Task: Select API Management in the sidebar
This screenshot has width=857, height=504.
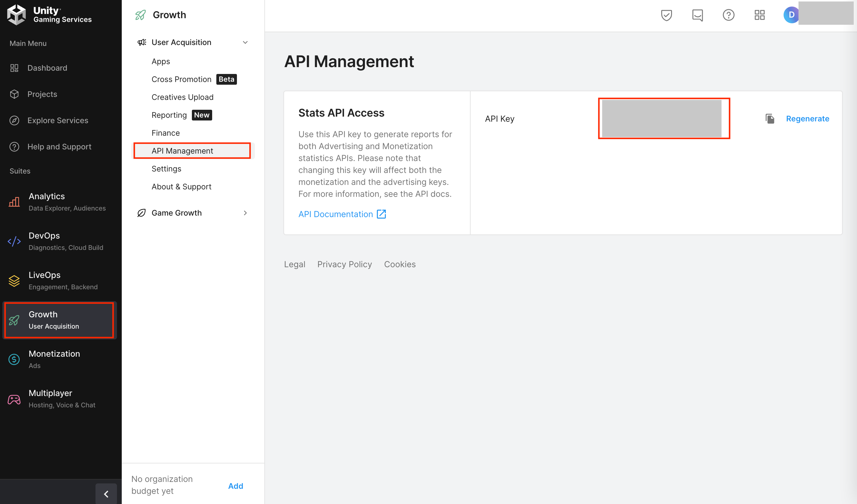Action: [193, 151]
